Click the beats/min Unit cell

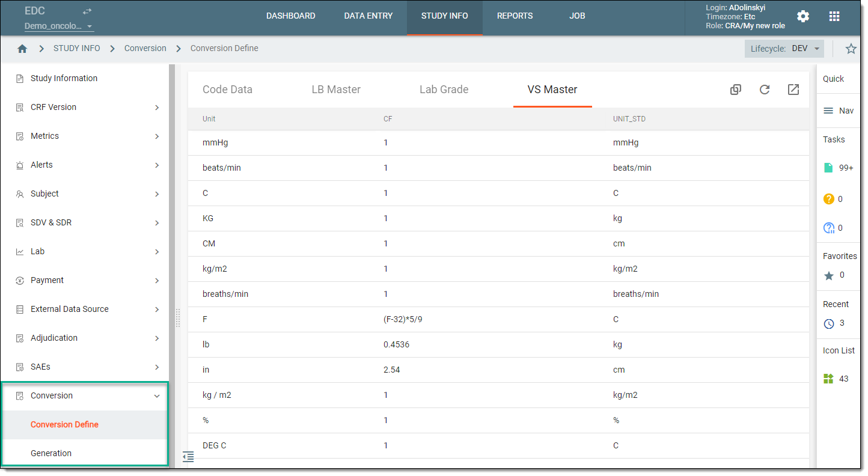(x=222, y=168)
